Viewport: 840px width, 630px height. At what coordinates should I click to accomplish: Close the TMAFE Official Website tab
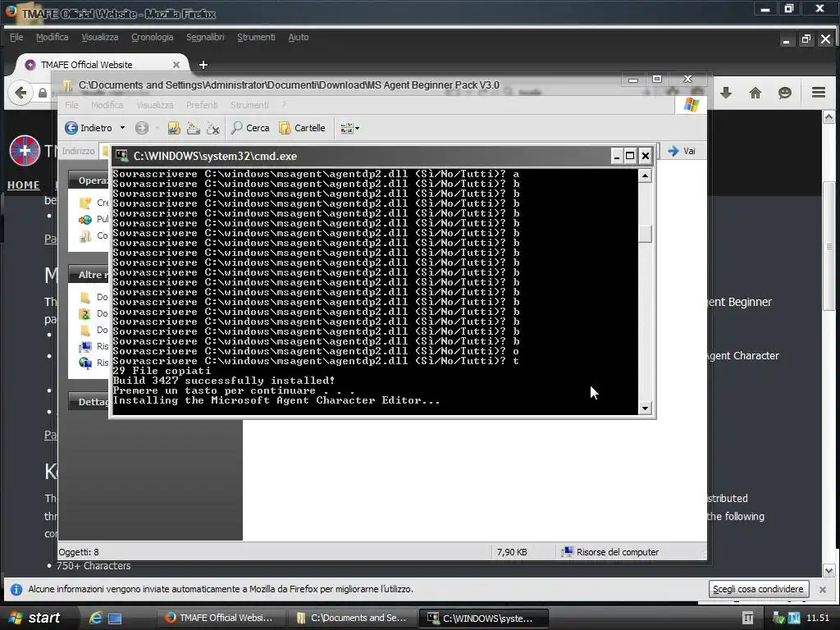click(176, 64)
